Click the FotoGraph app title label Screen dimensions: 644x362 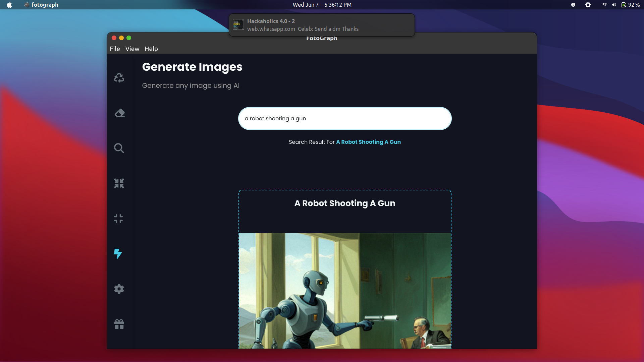322,38
